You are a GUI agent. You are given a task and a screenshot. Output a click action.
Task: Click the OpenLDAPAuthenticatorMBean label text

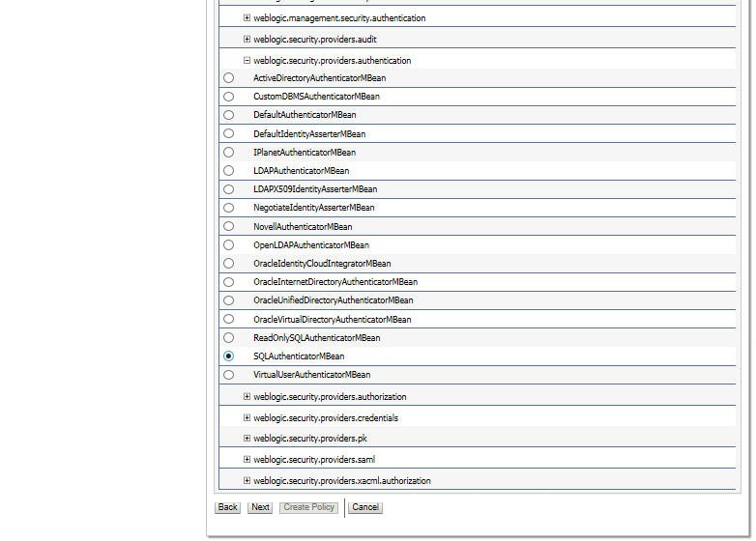311,245
